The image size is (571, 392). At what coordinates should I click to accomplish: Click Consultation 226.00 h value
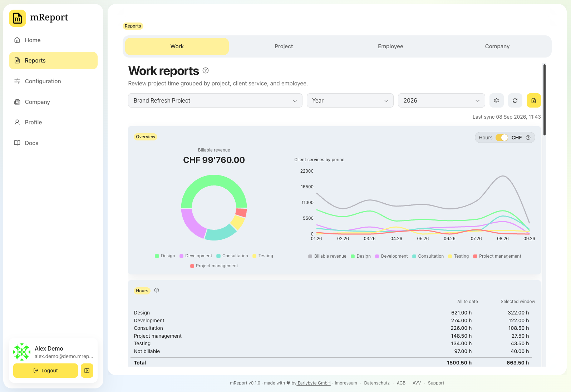[461, 328]
